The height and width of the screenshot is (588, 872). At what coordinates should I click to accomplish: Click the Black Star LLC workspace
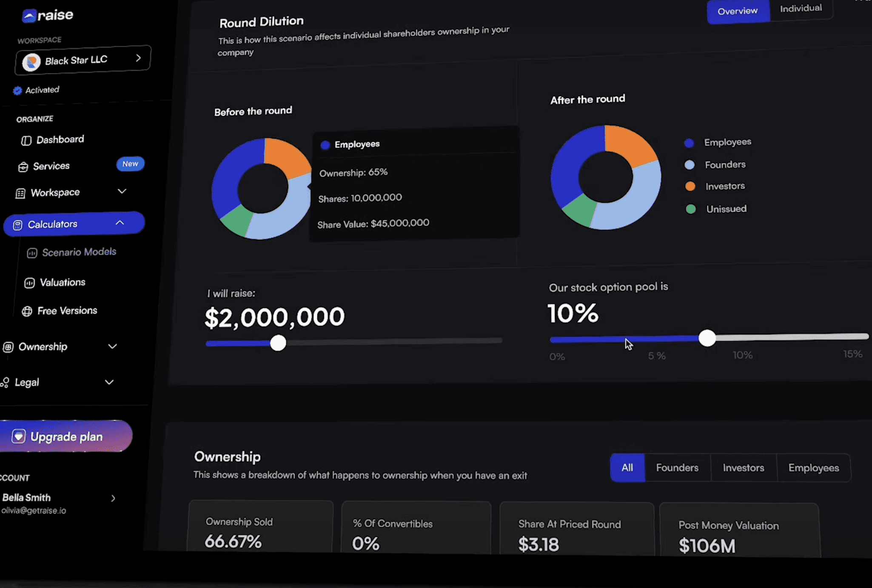83,60
